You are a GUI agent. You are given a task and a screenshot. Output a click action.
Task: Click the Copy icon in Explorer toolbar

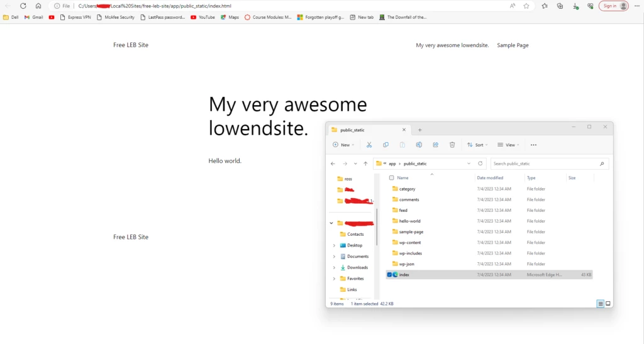386,145
